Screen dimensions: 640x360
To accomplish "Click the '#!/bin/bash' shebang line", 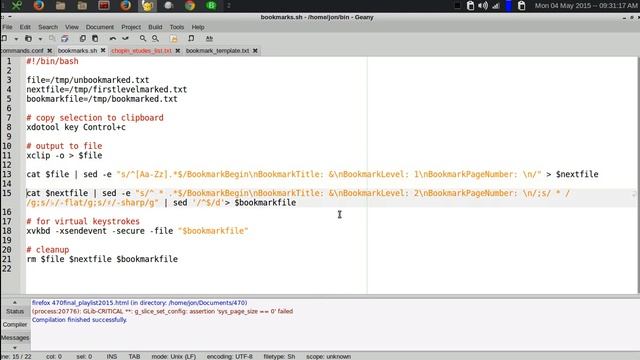I will [52, 61].
